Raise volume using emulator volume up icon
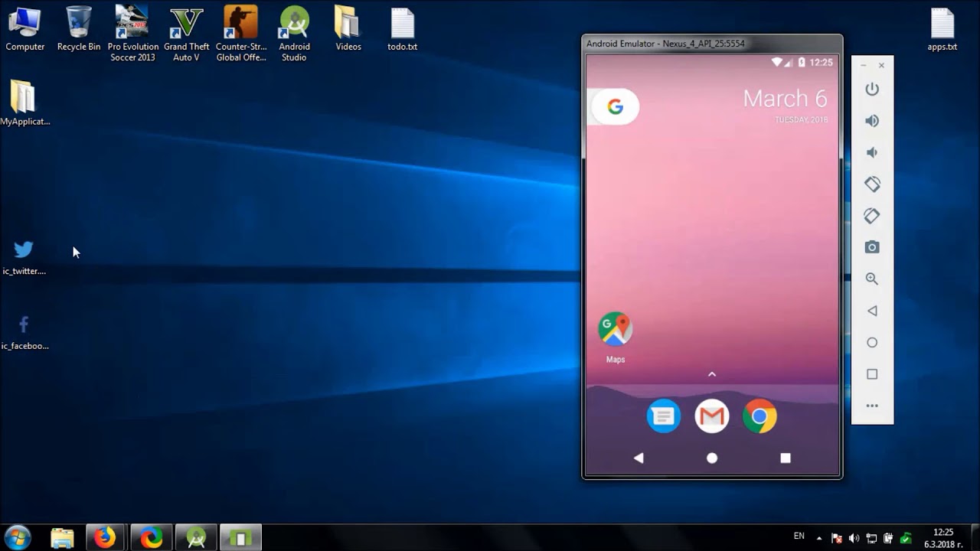This screenshot has height=551, width=980. [x=872, y=121]
